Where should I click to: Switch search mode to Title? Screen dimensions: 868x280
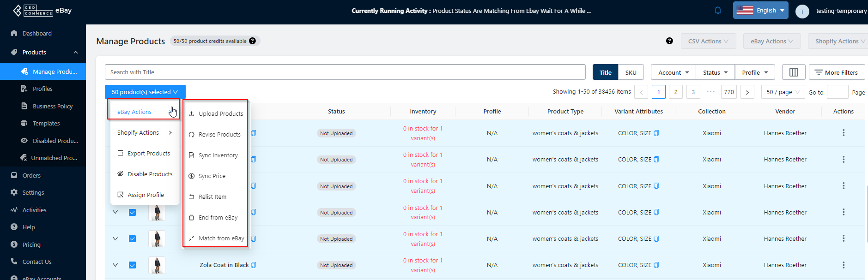(x=605, y=72)
